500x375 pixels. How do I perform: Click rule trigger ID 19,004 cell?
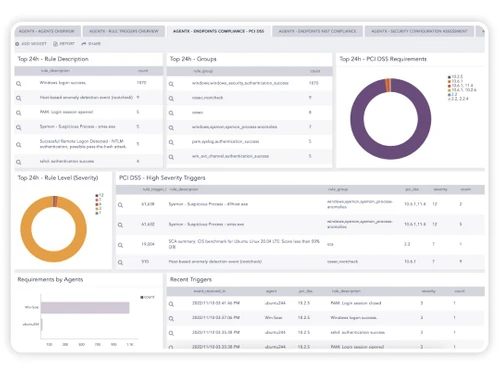tap(148, 244)
